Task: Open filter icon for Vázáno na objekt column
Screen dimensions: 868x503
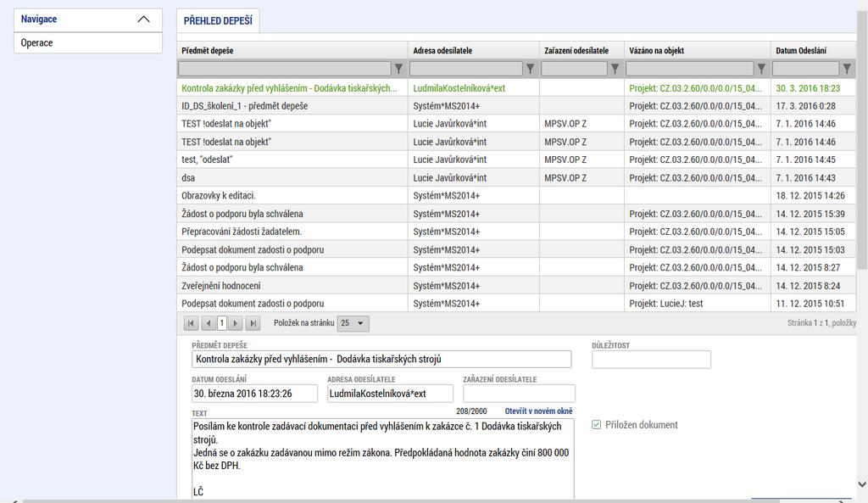Action: (x=761, y=69)
